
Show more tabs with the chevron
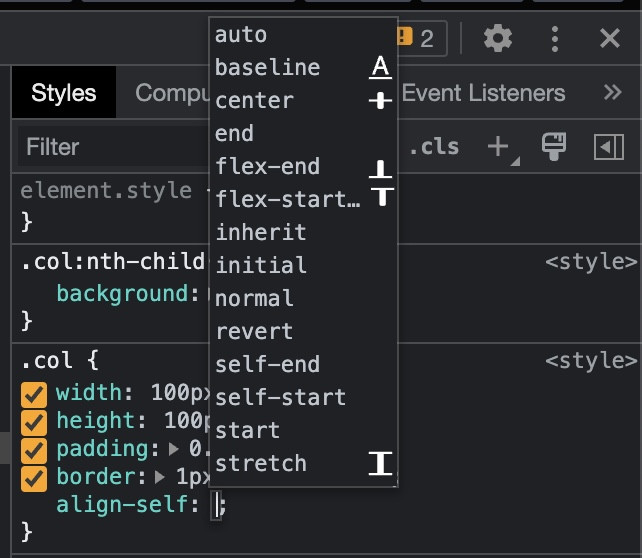point(613,93)
